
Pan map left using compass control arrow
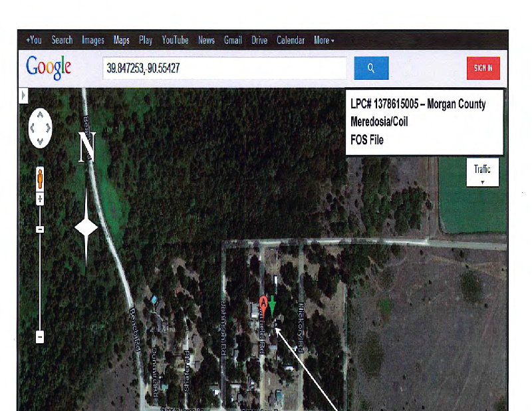(x=31, y=127)
